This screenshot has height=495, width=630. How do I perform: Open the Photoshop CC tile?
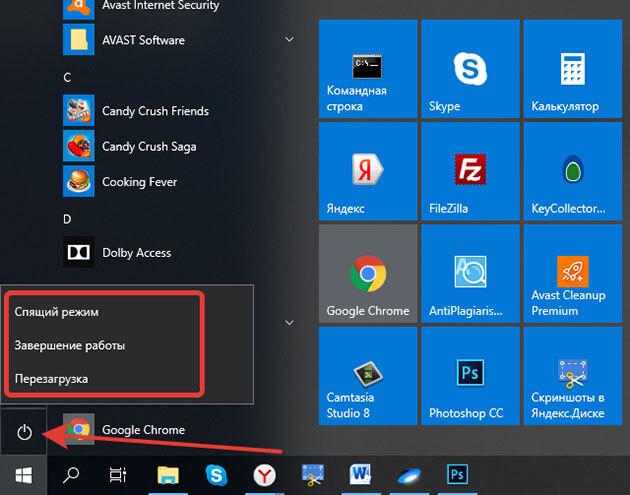point(470,376)
